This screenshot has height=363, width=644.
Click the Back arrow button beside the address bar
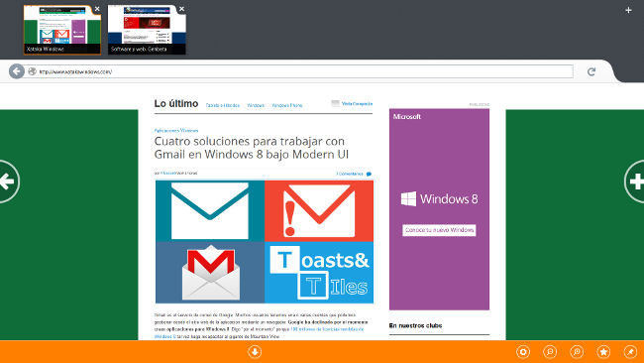[x=17, y=71]
